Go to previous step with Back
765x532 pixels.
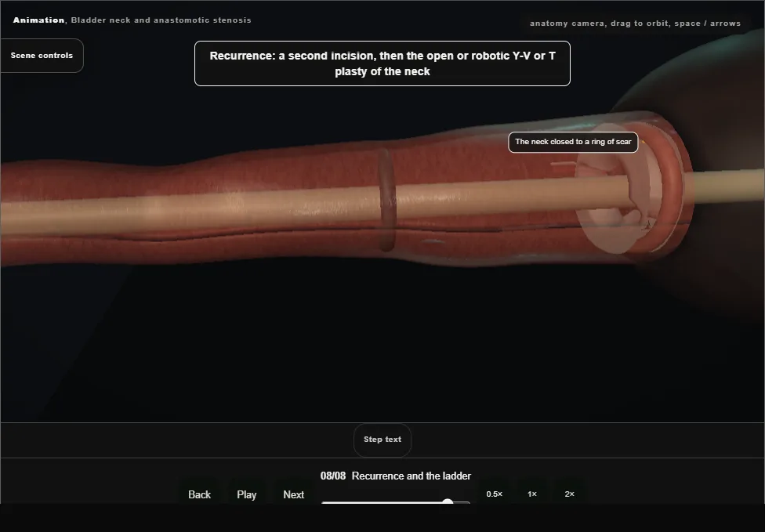199,494
